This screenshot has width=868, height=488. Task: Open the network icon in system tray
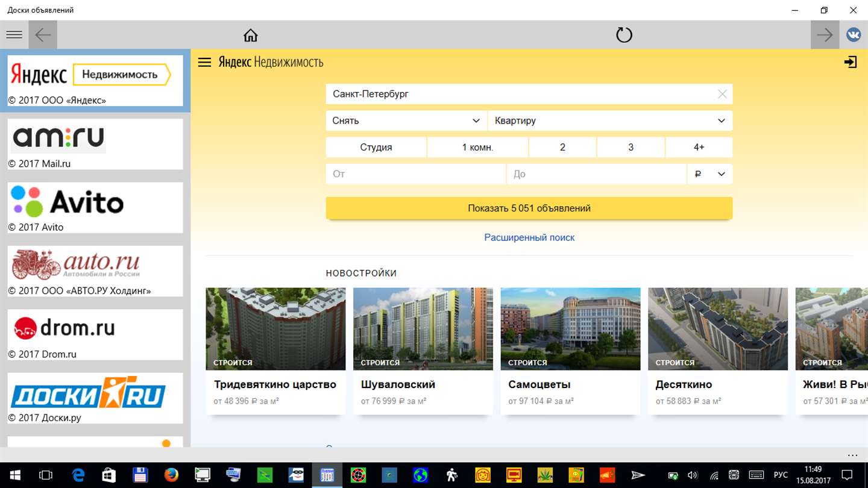[714, 475]
